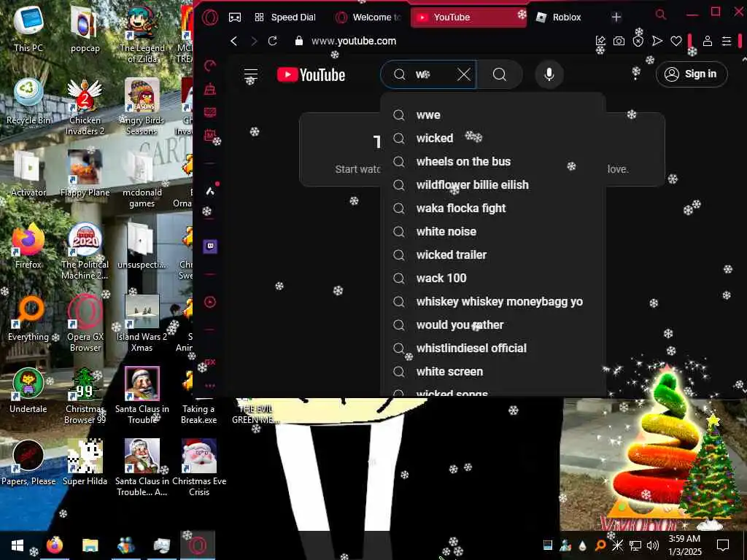This screenshot has width=747, height=560.
Task: Open the snapshot camera icon in address bar
Action: click(619, 42)
